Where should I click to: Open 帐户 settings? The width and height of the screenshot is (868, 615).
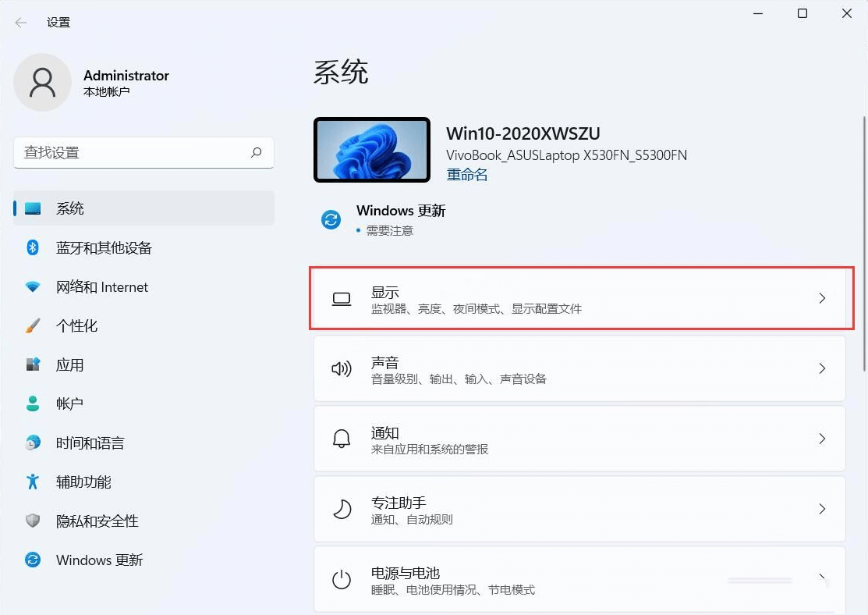[70, 403]
